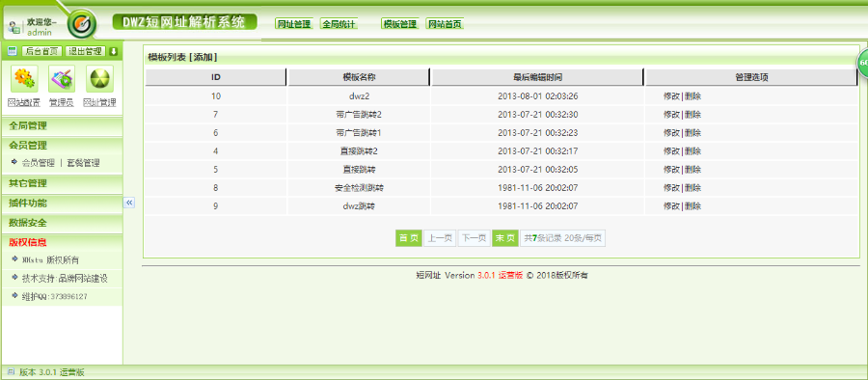Click 修改 for 直接跳转2
Screen dimensions: 868x380
671,150
